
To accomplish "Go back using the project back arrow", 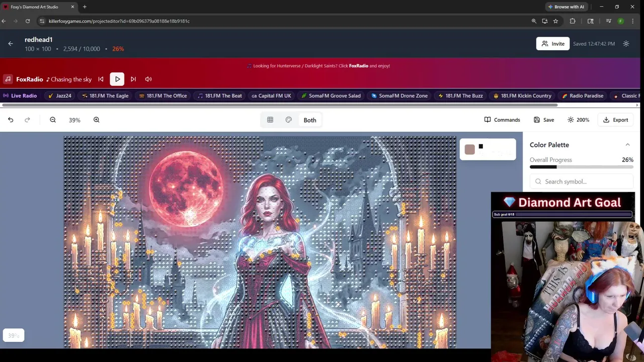I will (x=11, y=44).
